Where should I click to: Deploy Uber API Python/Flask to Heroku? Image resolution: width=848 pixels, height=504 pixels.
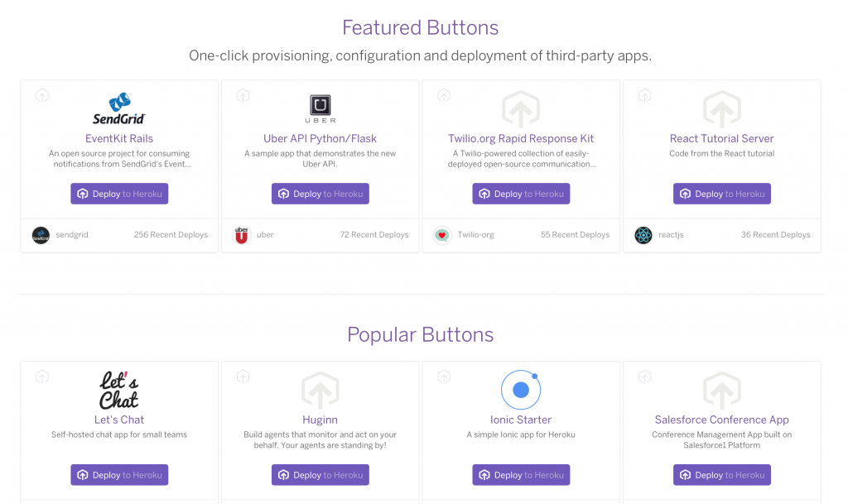tap(320, 194)
